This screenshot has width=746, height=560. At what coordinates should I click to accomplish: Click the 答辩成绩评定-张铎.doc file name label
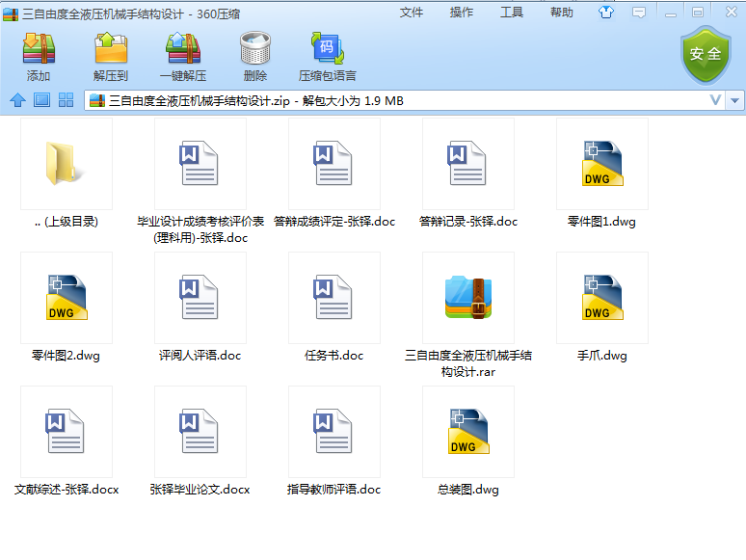334,222
